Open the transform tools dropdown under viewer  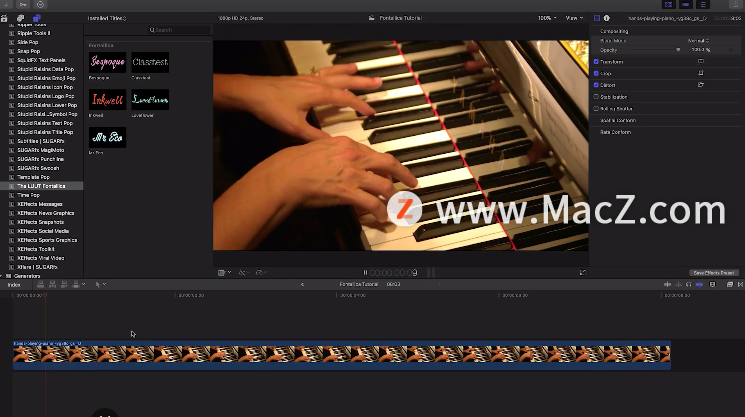click(224, 273)
